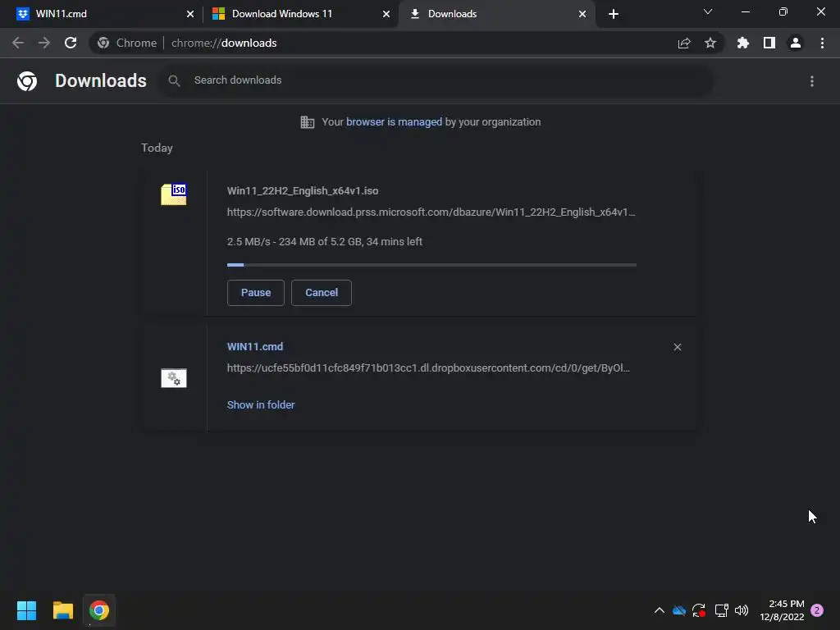Click the Chrome site info chip

(x=127, y=43)
